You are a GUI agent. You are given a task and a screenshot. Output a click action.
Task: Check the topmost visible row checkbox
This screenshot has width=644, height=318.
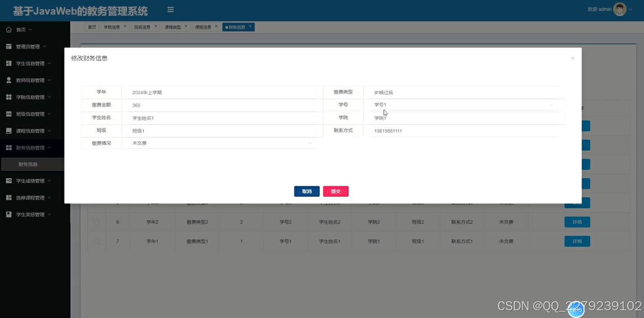96,203
